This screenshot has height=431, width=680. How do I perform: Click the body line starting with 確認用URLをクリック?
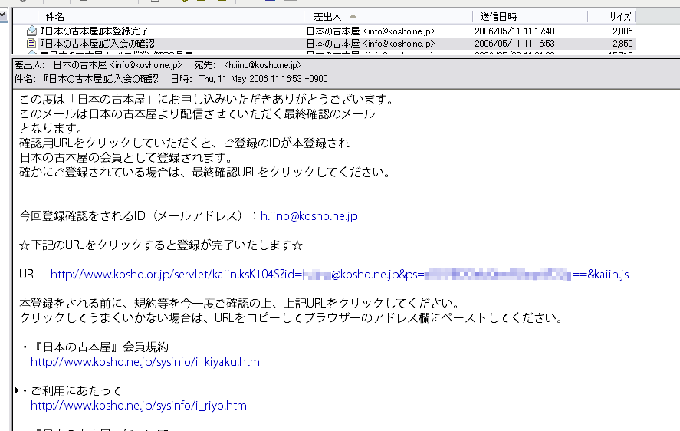pyautogui.click(x=185, y=143)
